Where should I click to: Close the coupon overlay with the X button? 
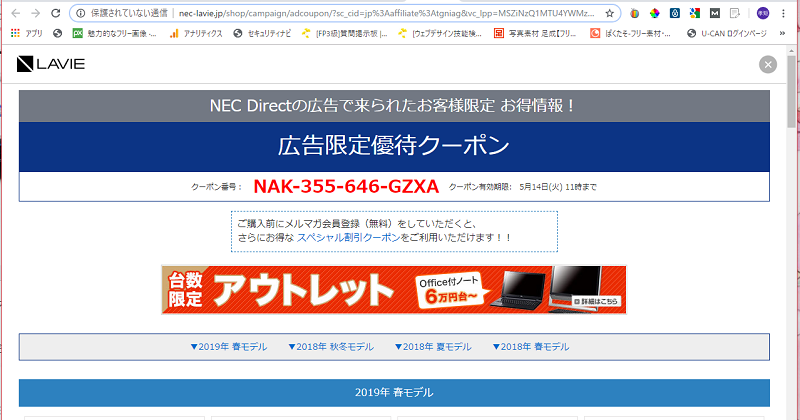coord(768,64)
